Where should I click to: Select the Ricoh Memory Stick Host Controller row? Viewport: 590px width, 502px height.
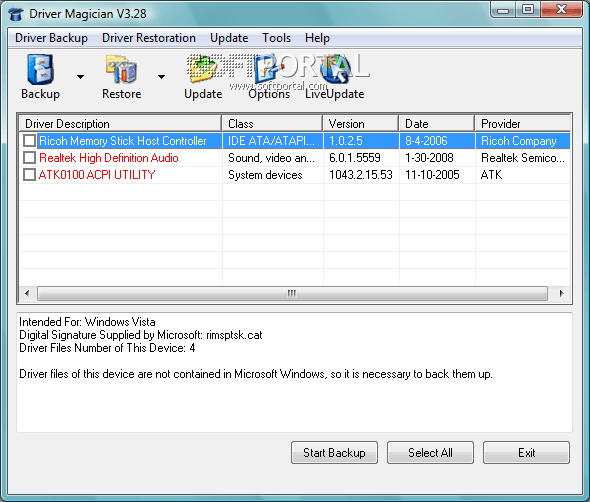[x=295, y=141]
